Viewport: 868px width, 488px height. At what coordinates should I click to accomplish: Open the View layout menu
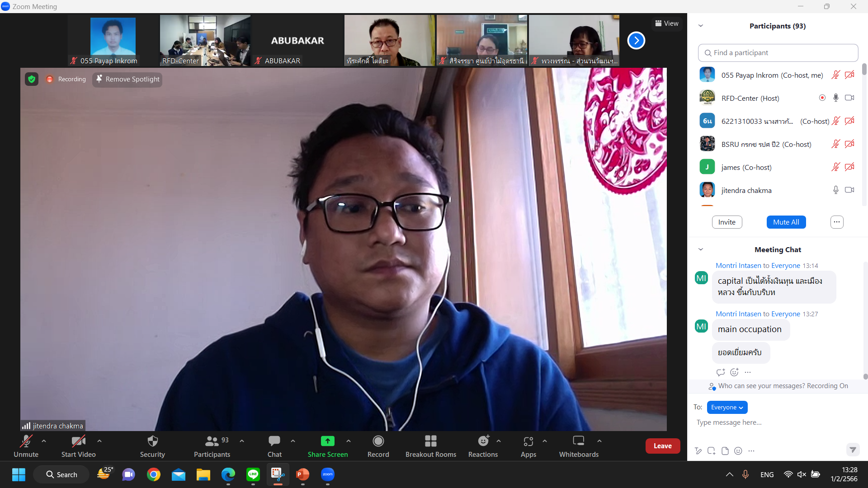[667, 23]
